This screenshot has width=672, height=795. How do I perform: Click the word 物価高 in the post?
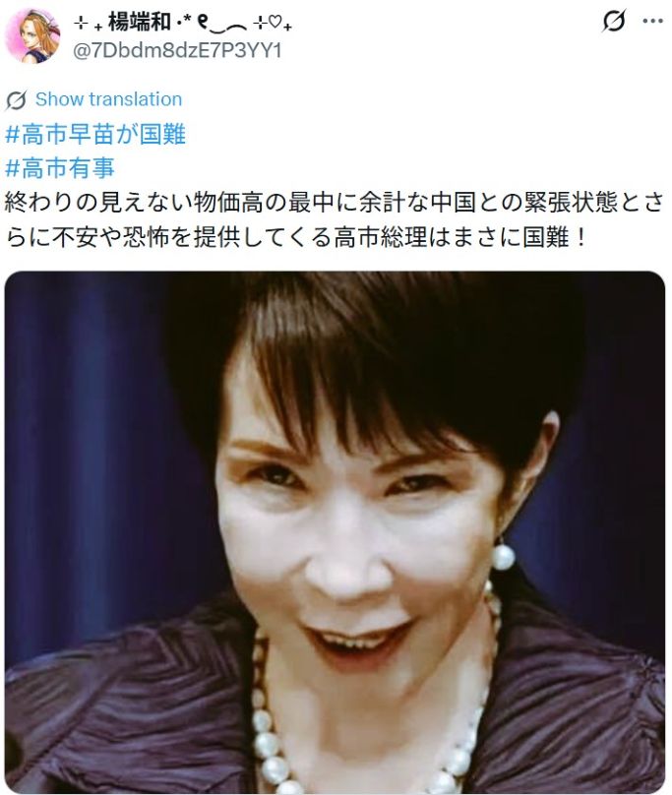click(x=229, y=203)
